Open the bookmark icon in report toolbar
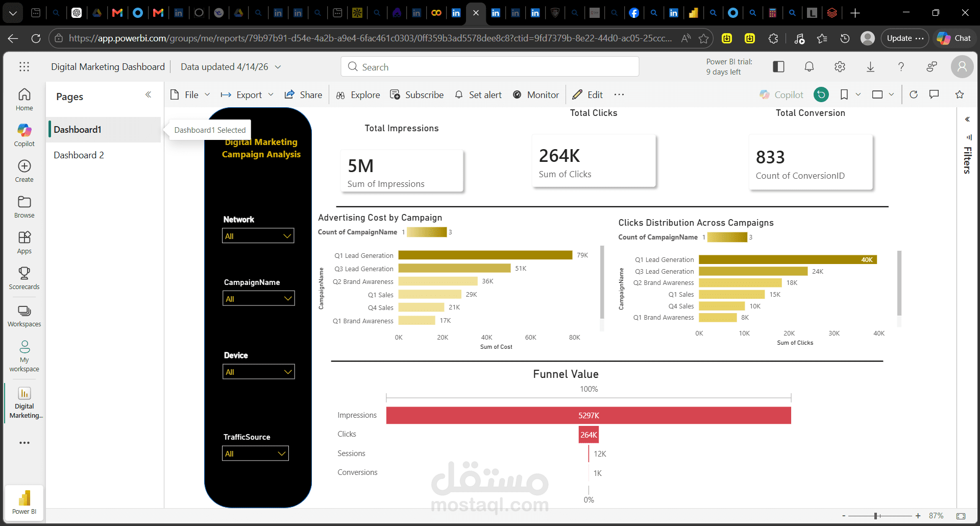Viewport: 980px width, 526px height. click(x=844, y=94)
